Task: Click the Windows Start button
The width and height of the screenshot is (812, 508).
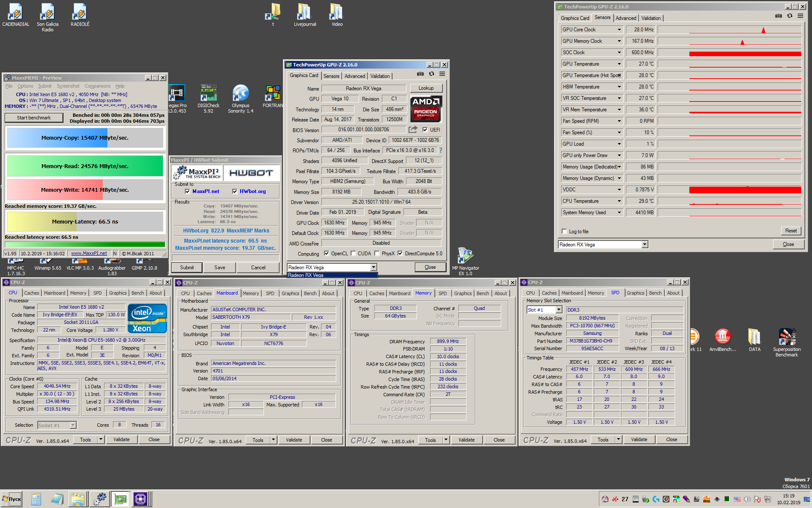Action: pyautogui.click(x=11, y=499)
